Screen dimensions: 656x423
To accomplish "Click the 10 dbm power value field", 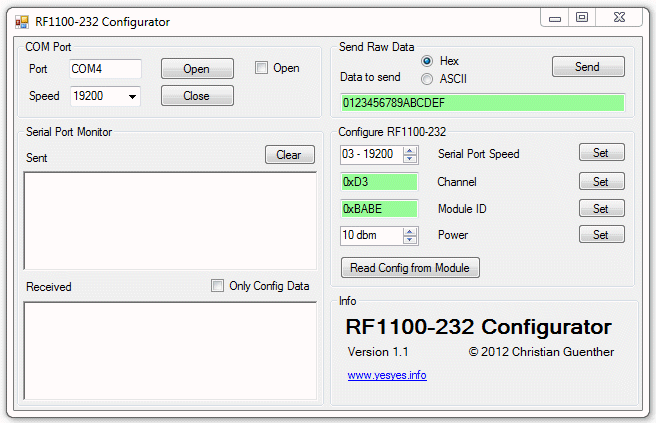I will pyautogui.click(x=372, y=235).
